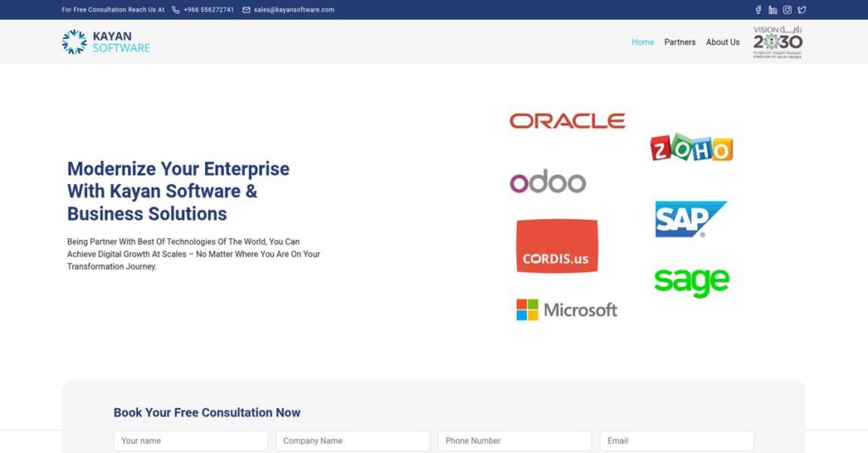Click 'Book Your Free Consultation Now' heading
Screen dimensions: 868x453
pyautogui.click(x=207, y=412)
